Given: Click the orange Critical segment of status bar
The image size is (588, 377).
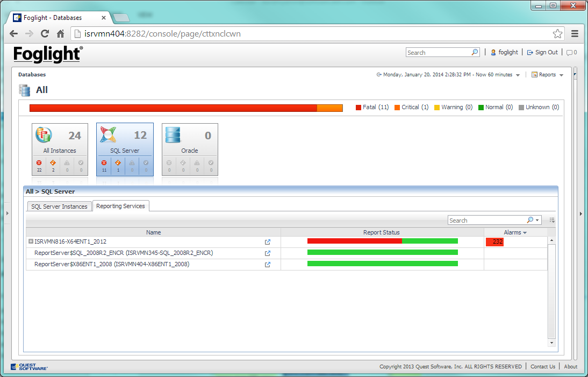Looking at the screenshot, I should tap(329, 108).
